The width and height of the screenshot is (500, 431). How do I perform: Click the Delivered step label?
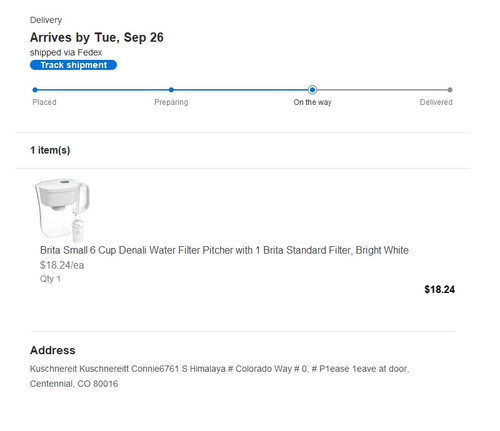(x=436, y=102)
